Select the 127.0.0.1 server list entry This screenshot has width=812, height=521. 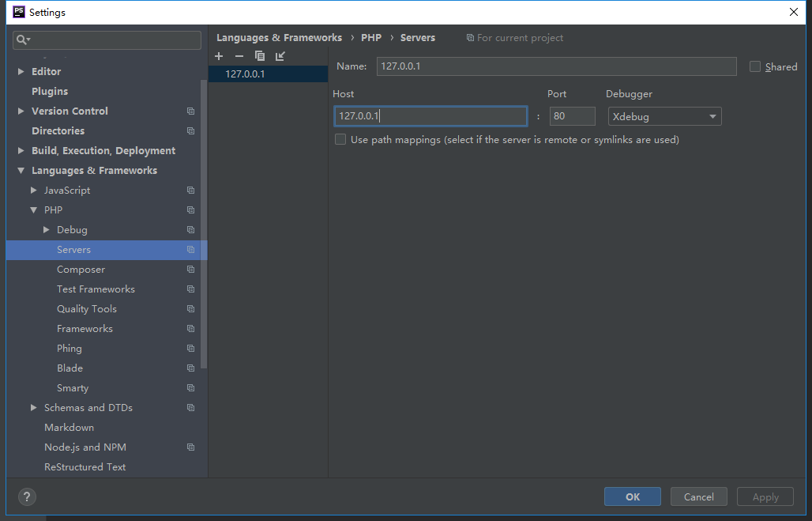click(x=245, y=74)
